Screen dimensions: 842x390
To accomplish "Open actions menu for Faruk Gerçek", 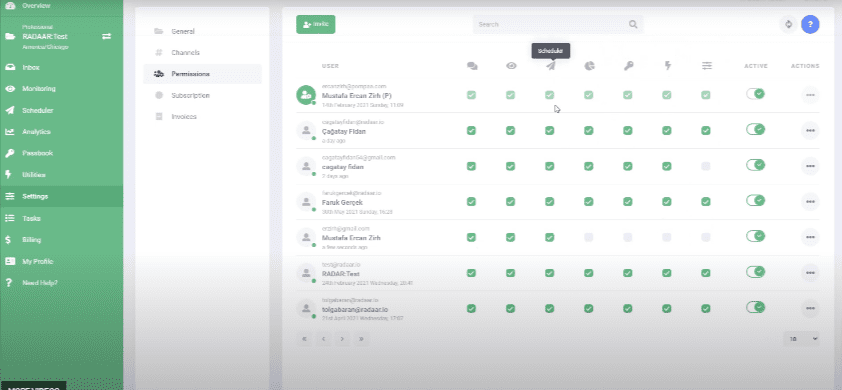I will (x=810, y=201).
